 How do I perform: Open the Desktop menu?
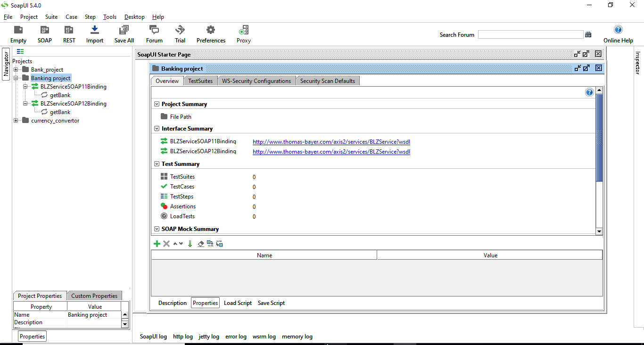tap(134, 16)
